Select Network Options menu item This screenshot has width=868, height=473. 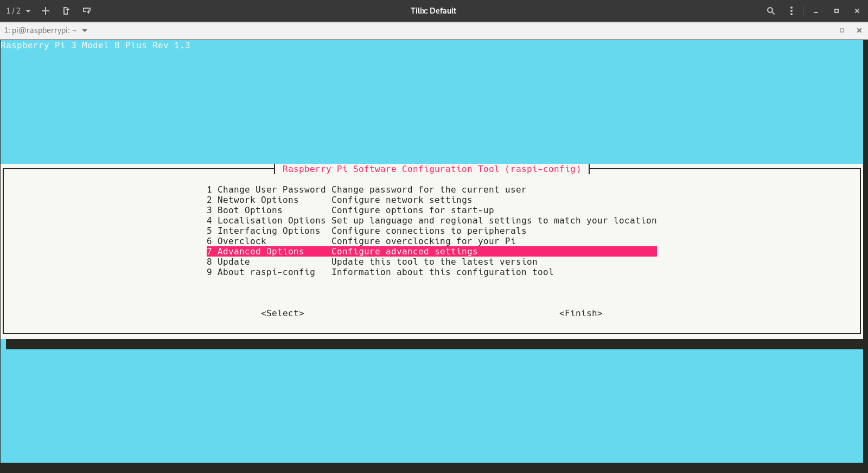click(x=258, y=200)
